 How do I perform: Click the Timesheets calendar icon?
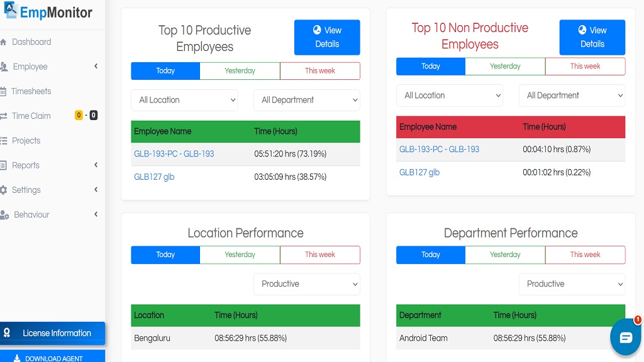[3, 91]
